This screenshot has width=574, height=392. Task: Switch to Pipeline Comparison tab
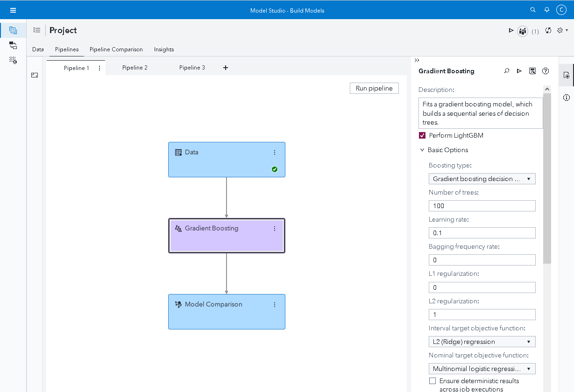point(116,49)
